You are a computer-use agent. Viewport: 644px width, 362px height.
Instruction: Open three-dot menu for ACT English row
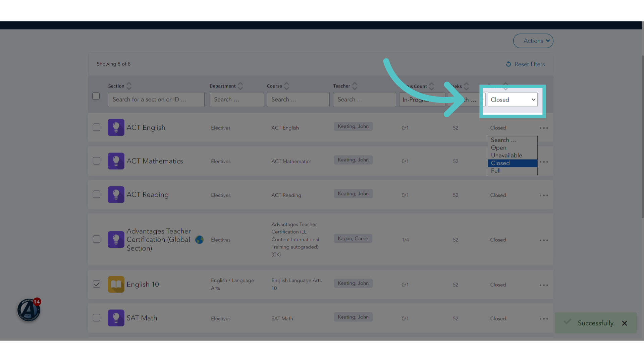click(544, 128)
